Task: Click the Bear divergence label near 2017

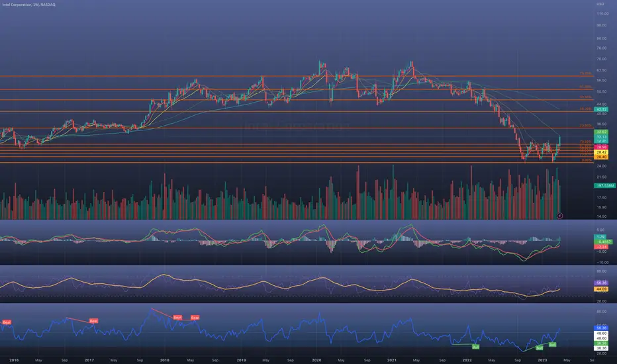Action: pyautogui.click(x=93, y=321)
